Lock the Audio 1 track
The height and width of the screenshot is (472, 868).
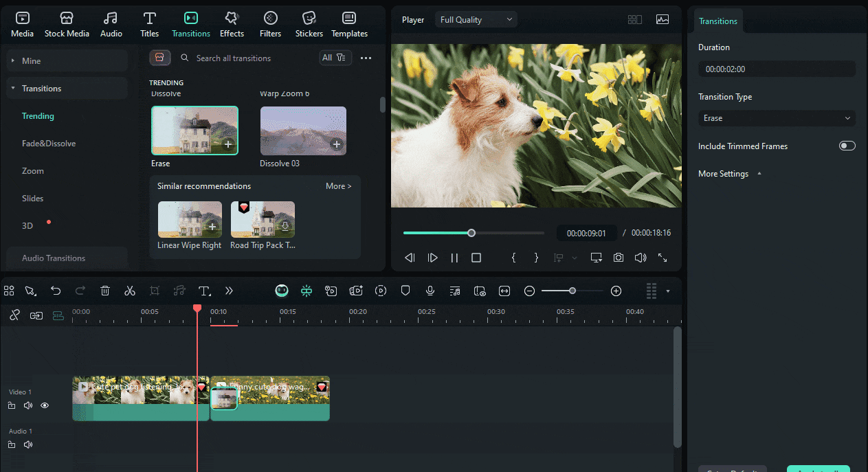(12, 445)
